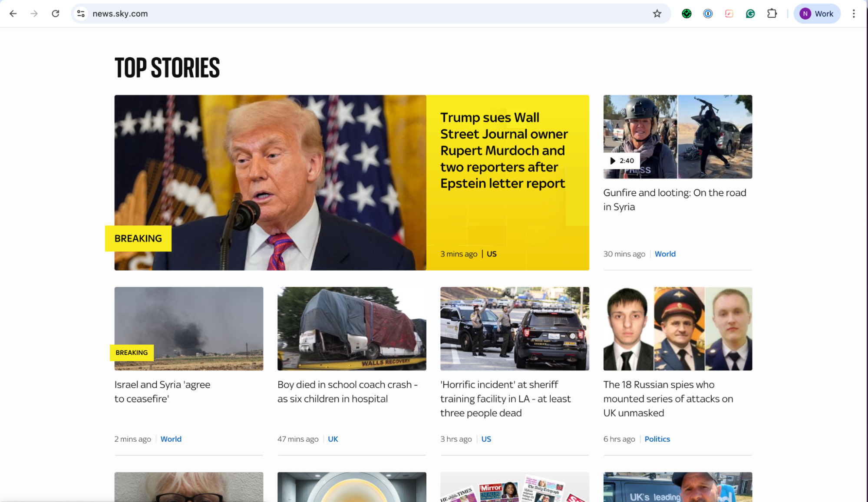Open the Extensions puzzle-piece menu
The image size is (868, 502).
coord(772,13)
